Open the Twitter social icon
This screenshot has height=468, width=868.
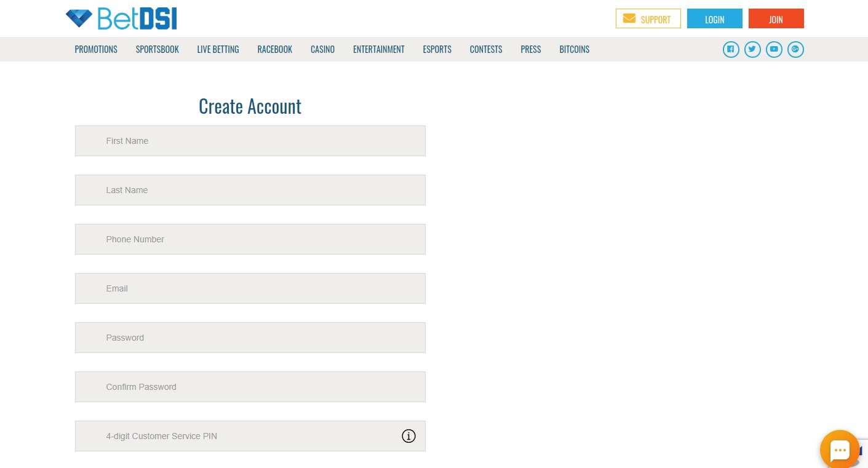[752, 49]
